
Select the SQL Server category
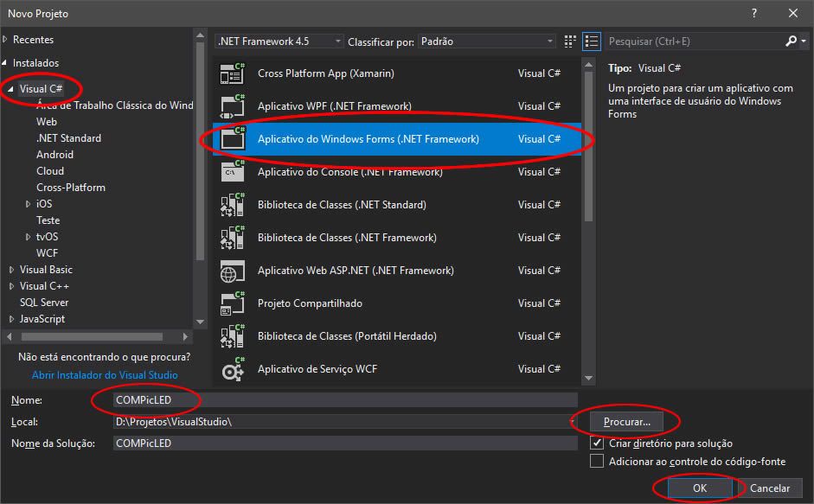(x=43, y=302)
